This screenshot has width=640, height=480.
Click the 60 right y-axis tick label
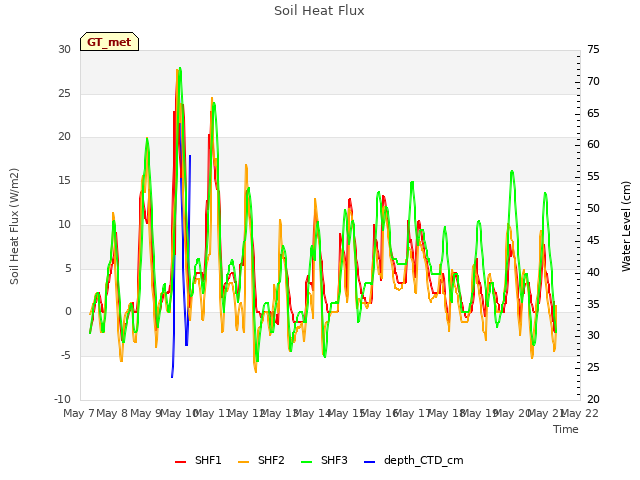[593, 144]
